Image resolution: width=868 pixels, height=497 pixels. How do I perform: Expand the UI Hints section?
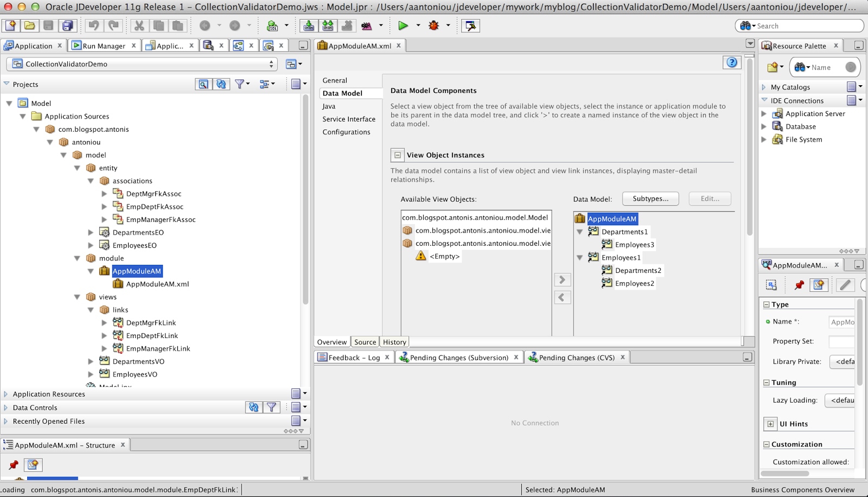coord(770,424)
